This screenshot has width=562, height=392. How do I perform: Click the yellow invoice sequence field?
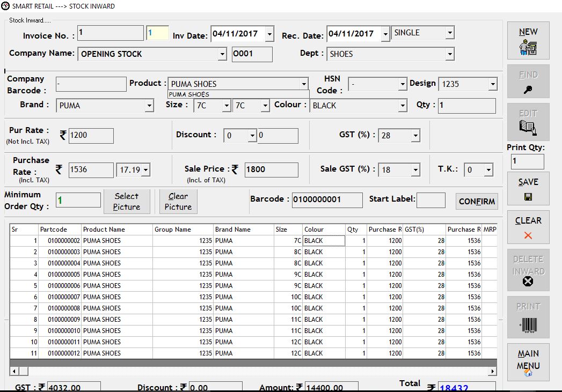coord(157,33)
